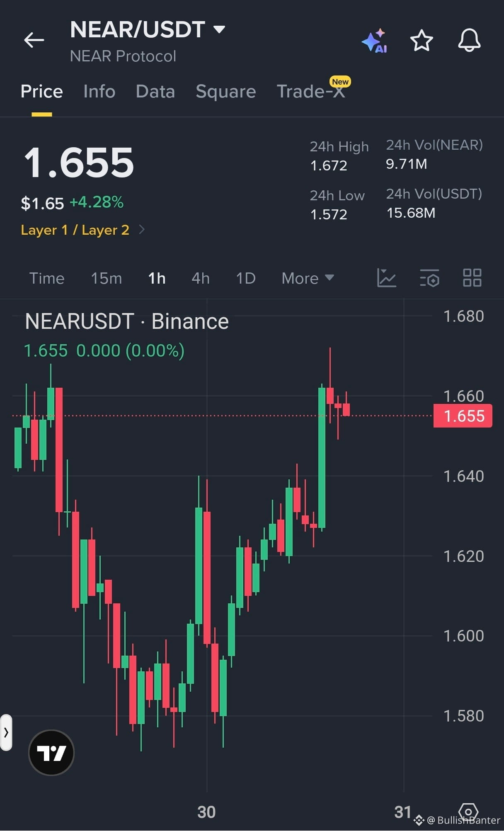Open the chart indicators line-graph icon
The height and width of the screenshot is (831, 504).
point(387,278)
